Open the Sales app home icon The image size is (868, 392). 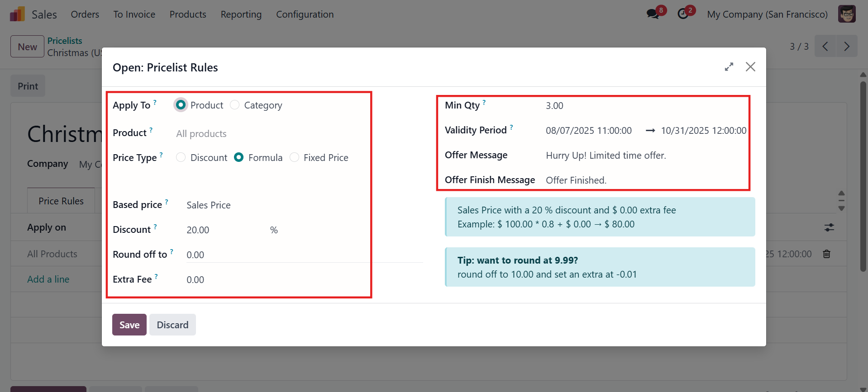tap(17, 14)
